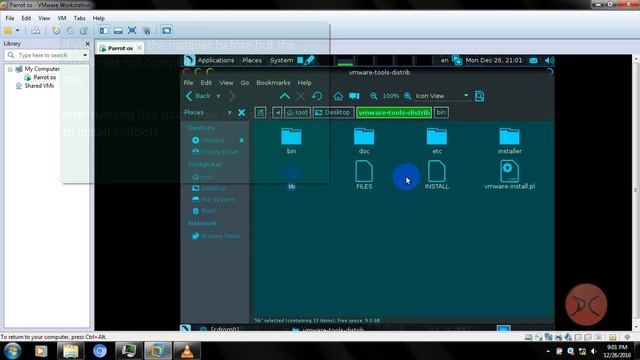
Task: Close the Parrot os tab
Action: click(x=139, y=48)
